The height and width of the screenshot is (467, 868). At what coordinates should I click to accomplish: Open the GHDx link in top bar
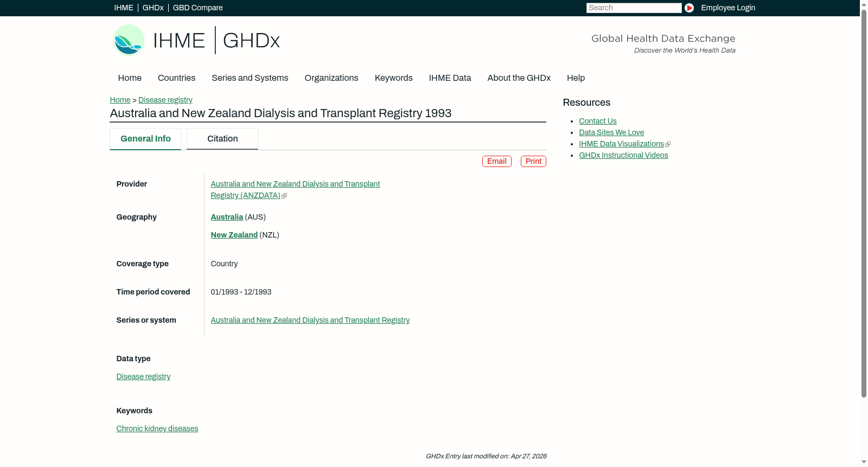(153, 8)
